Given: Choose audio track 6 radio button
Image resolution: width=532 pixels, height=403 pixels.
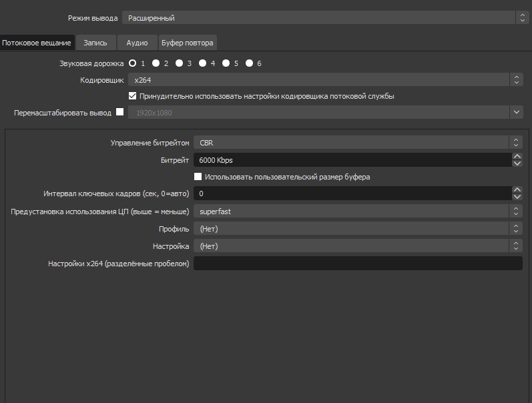Looking at the screenshot, I should click(x=249, y=63).
